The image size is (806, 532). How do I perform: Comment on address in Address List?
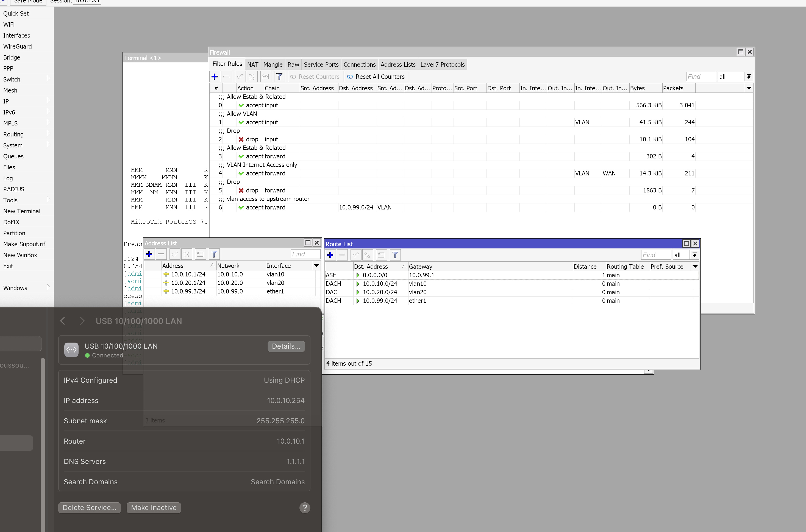[200, 254]
